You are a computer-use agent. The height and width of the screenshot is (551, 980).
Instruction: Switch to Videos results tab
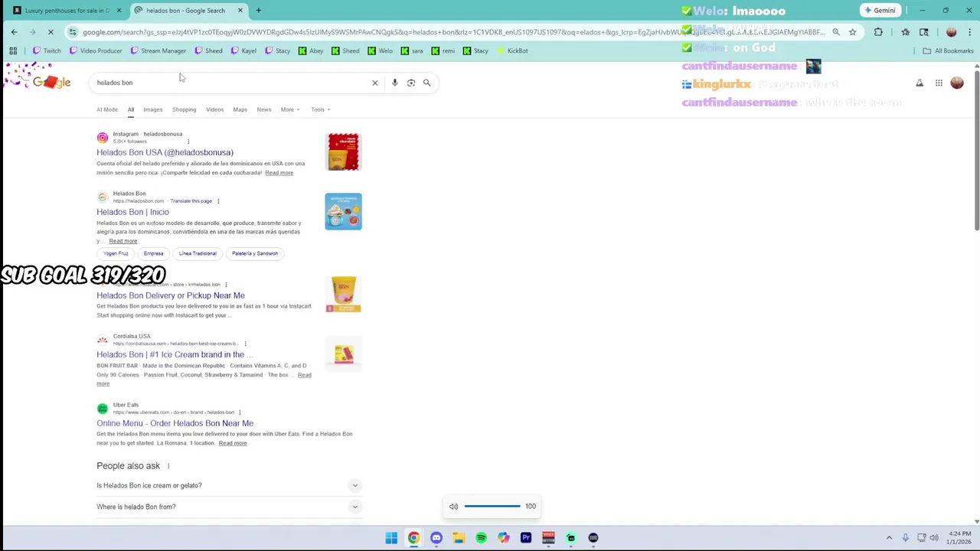pos(214,109)
